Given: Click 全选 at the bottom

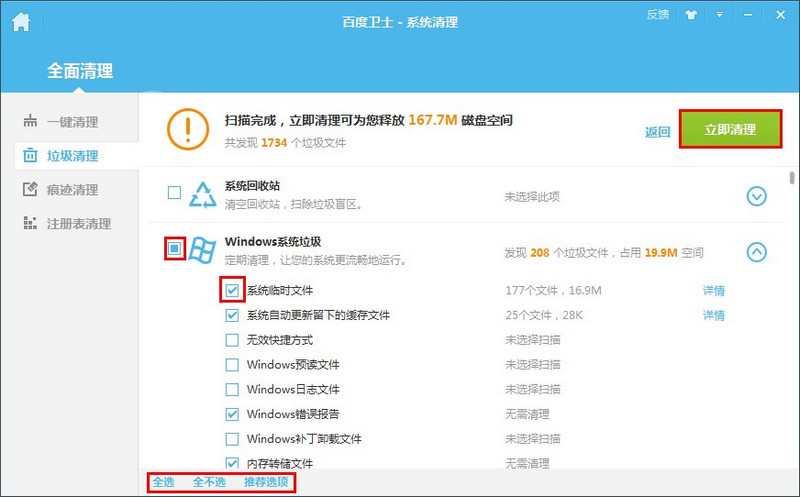Looking at the screenshot, I should 163,482.
